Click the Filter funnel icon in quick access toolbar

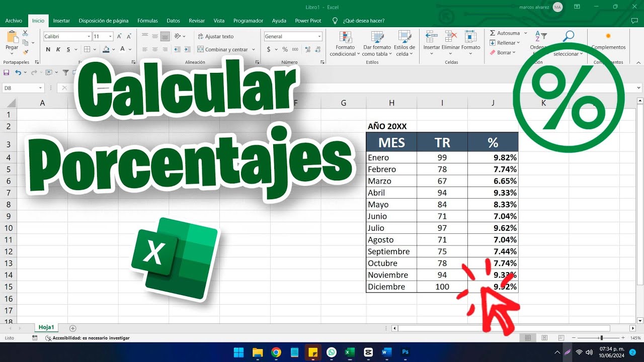65,72
